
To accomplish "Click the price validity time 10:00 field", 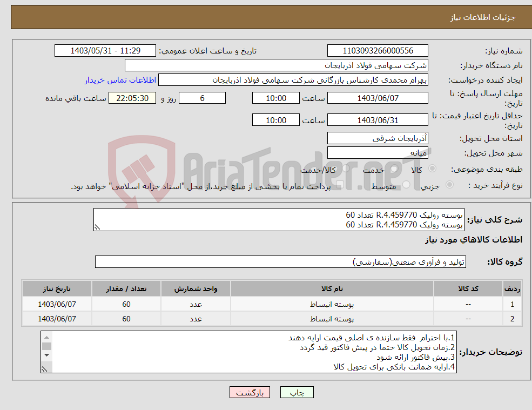I will 276,120.
